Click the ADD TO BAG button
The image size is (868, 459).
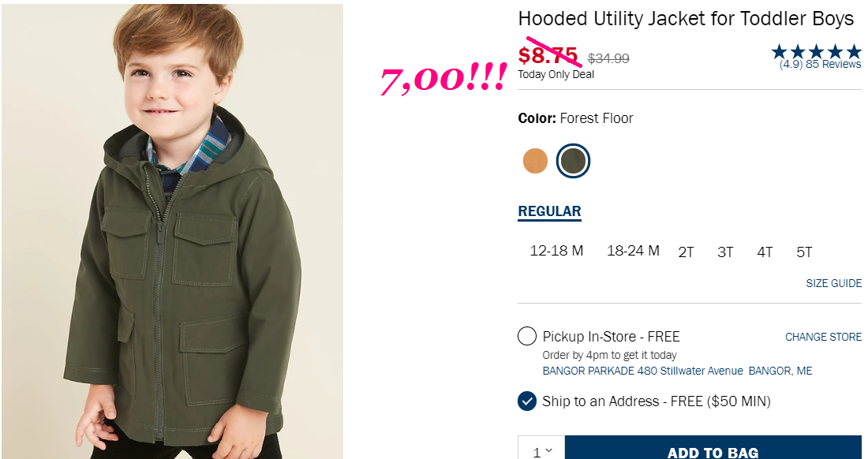click(713, 450)
